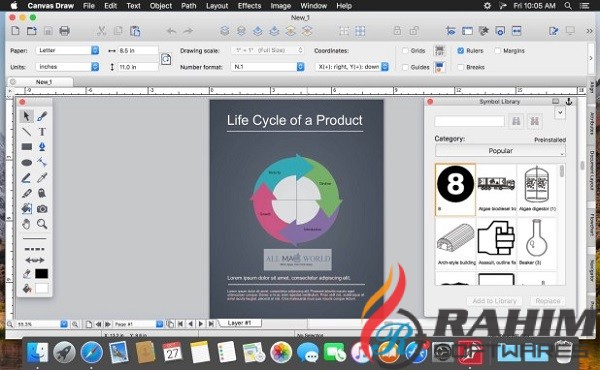Image resolution: width=600 pixels, height=370 pixels.
Task: Go to next page arrow button
Action: coord(201,324)
